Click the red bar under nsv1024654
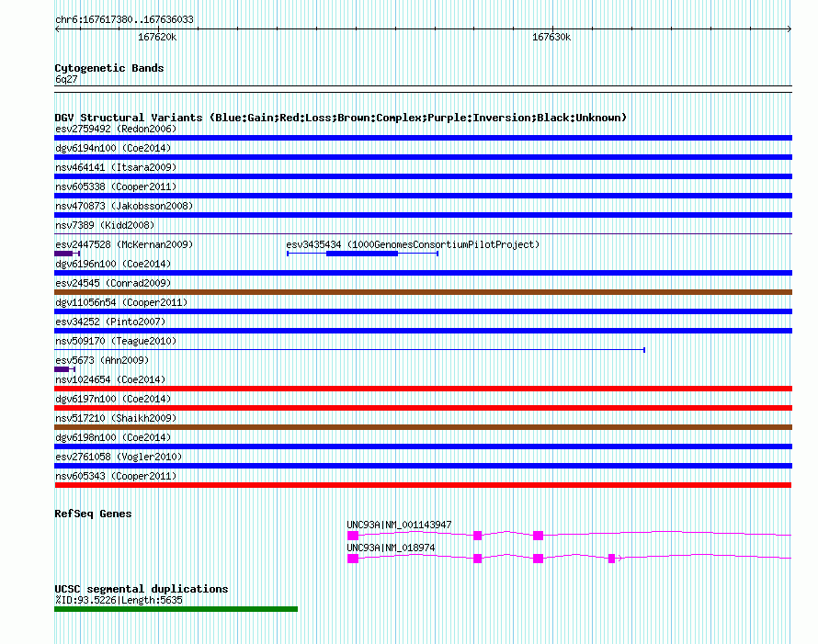 pos(423,389)
